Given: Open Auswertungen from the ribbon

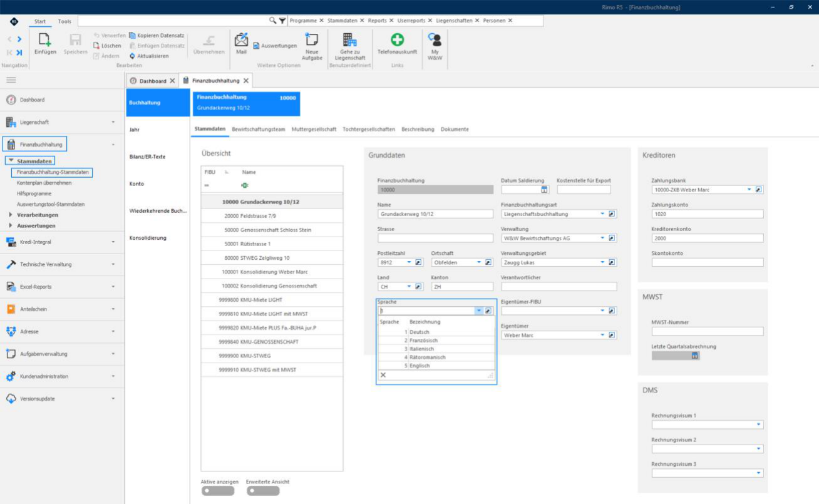Looking at the screenshot, I should [275, 46].
